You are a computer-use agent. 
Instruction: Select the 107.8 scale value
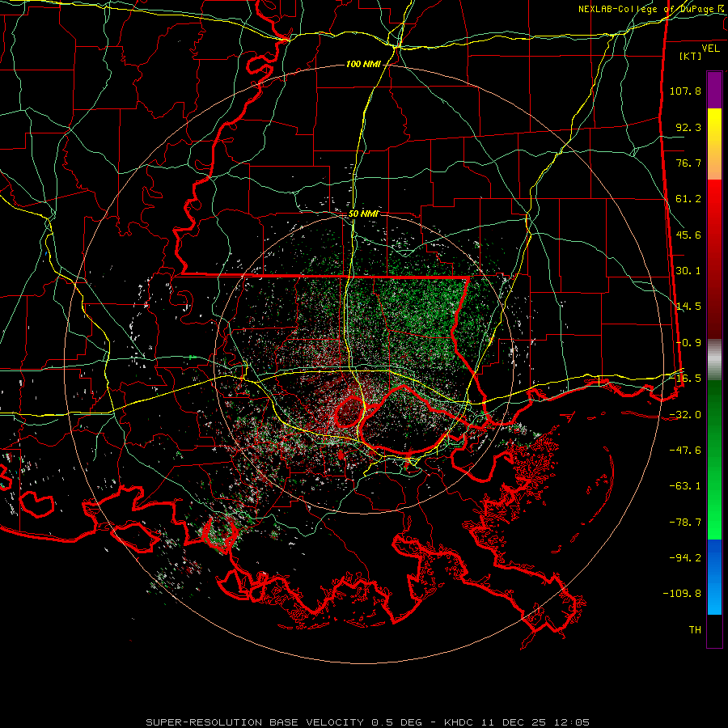coord(685,91)
